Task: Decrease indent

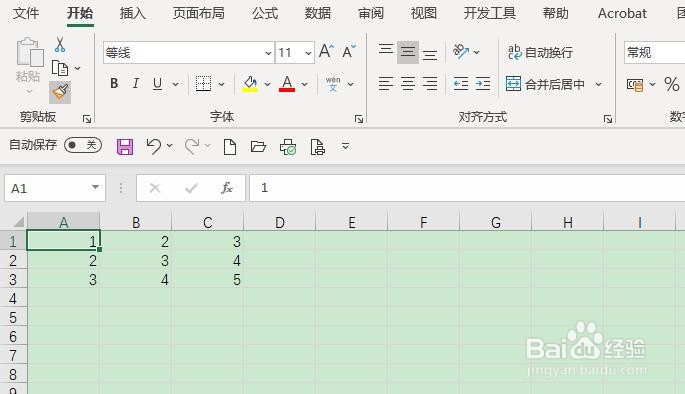Action: tap(461, 83)
